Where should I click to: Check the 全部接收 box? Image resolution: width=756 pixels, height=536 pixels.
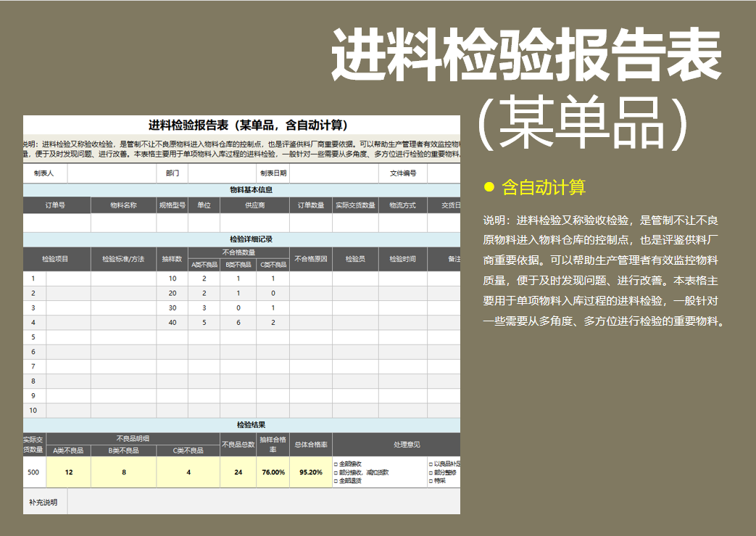(x=336, y=464)
